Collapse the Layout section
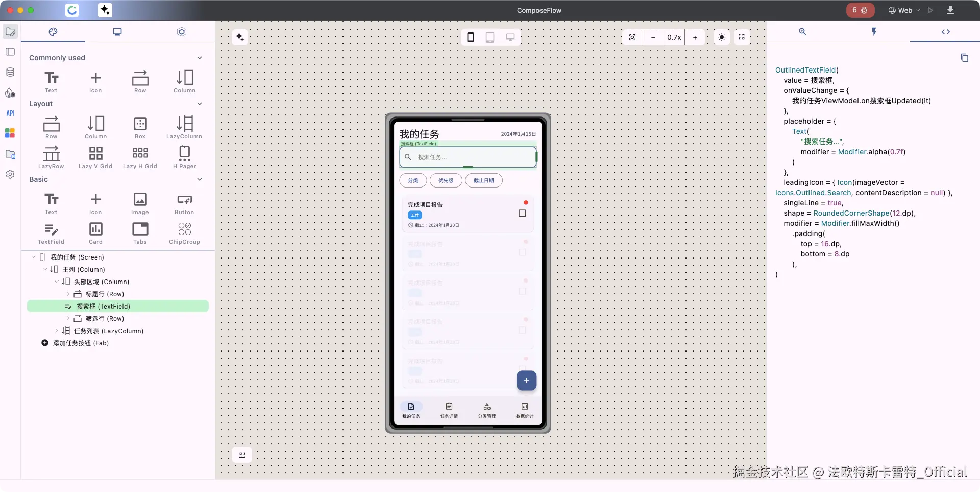980x492 pixels. (200, 104)
